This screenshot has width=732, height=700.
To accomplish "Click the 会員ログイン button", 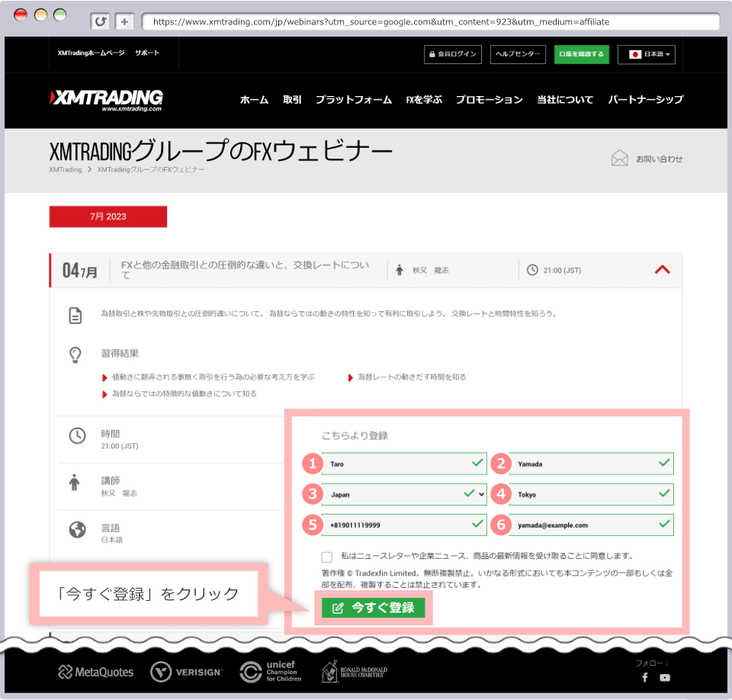I will point(453,54).
